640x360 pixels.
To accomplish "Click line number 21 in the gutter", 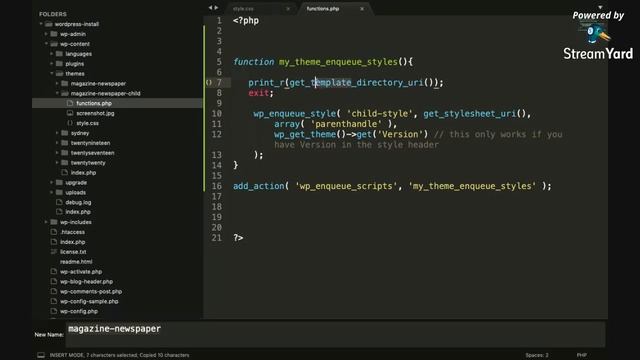I will [217, 238].
